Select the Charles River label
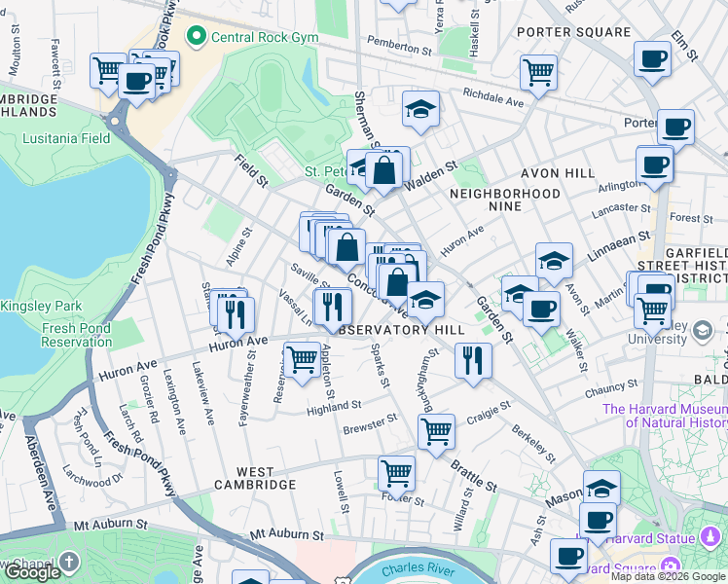 (x=418, y=568)
